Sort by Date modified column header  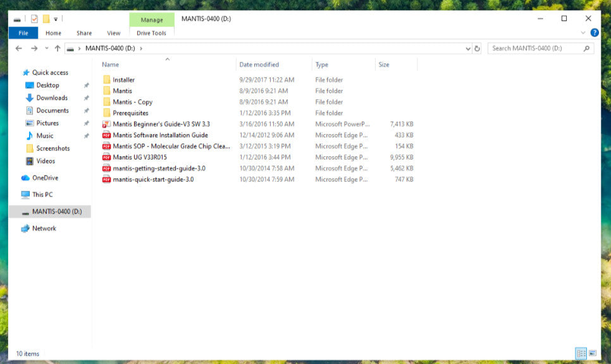[x=274, y=64]
